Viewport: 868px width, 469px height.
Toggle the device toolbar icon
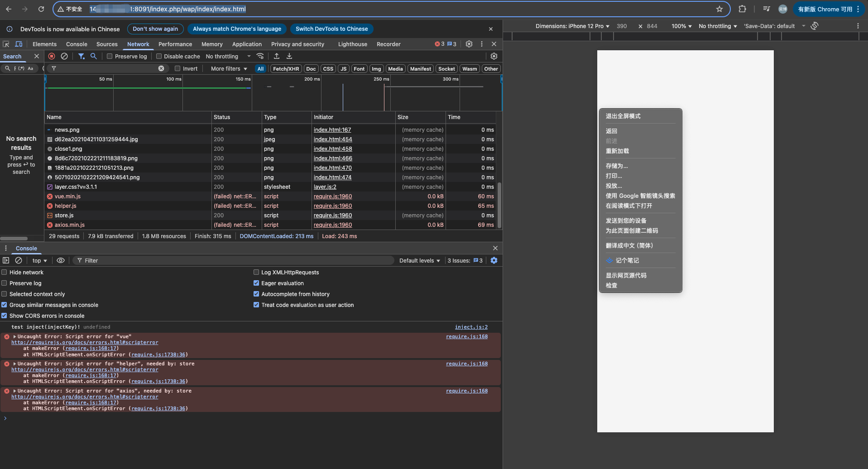pyautogui.click(x=19, y=44)
